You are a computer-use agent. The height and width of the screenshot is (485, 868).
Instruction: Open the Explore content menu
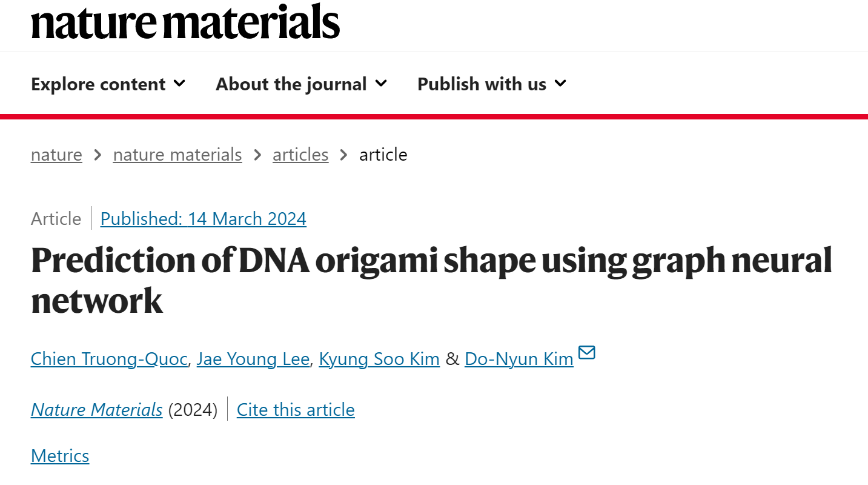[108, 84]
